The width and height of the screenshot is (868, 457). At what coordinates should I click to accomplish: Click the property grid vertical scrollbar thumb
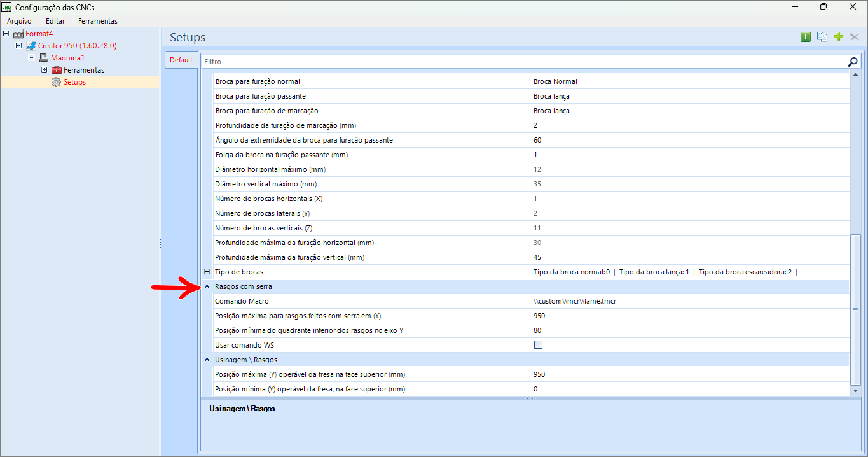pyautogui.click(x=855, y=309)
